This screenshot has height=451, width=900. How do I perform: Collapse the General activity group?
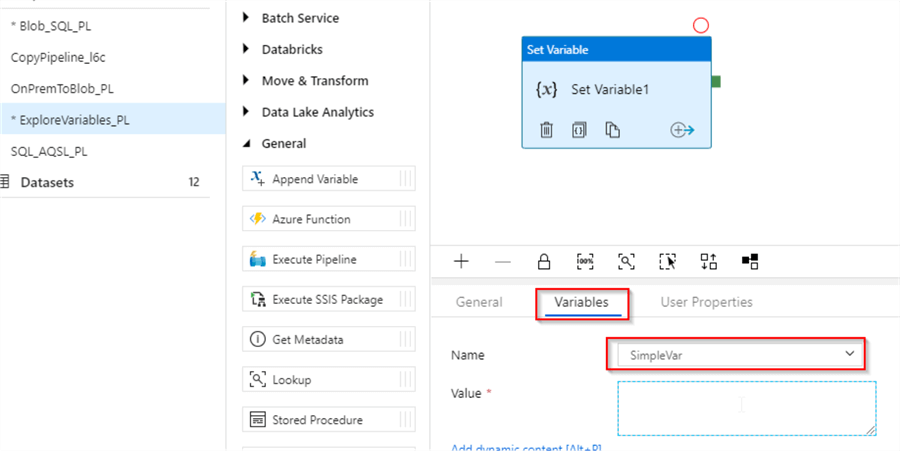[x=248, y=143]
